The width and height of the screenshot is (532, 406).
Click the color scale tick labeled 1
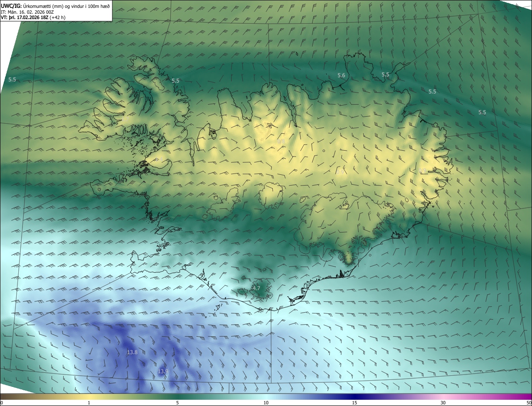pos(89,403)
